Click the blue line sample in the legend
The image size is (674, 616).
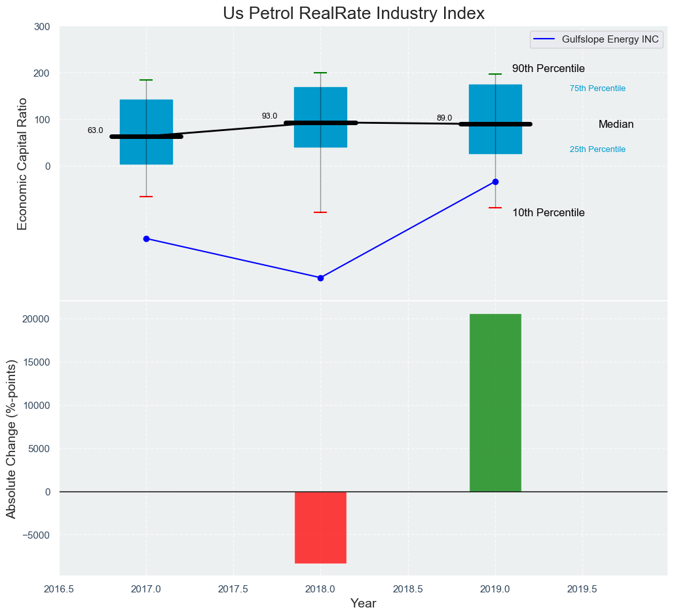click(x=545, y=39)
